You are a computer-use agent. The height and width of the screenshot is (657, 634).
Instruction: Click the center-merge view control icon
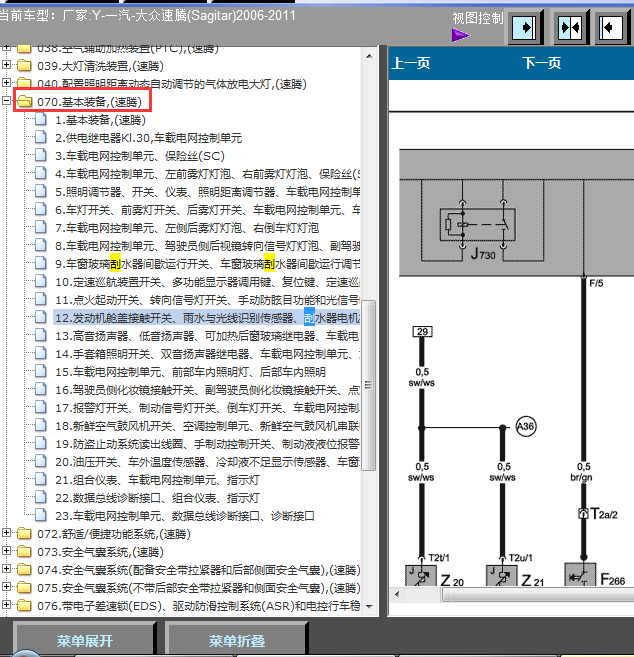point(570,28)
